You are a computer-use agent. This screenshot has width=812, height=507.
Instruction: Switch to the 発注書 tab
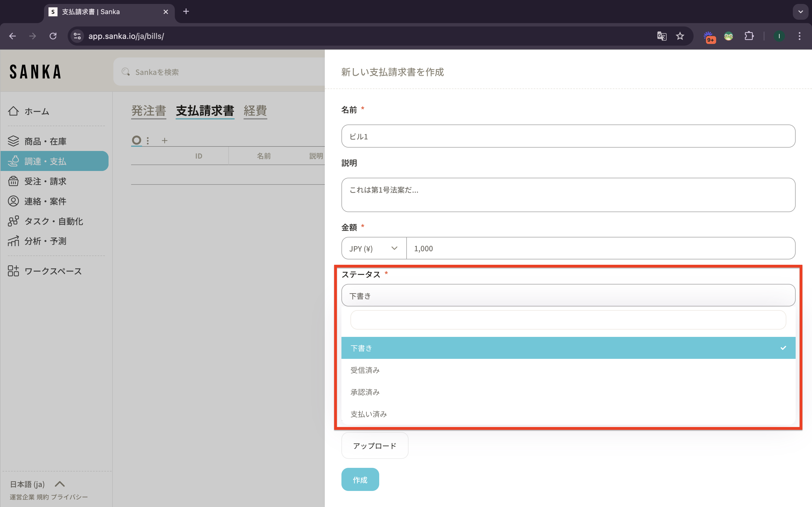point(148,111)
